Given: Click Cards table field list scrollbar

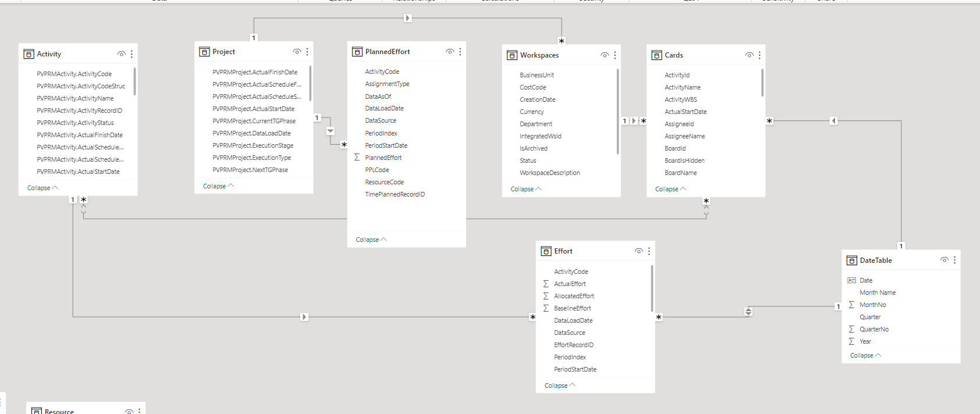Looking at the screenshot, I should 762,83.
